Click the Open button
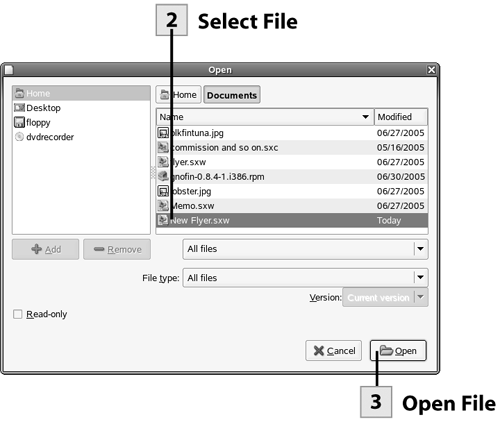The width and height of the screenshot is (500, 422). click(x=398, y=351)
